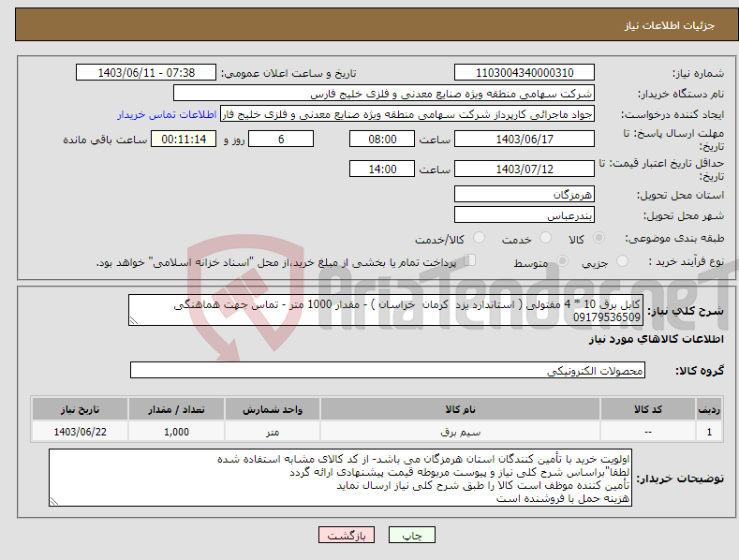Select the کالا radio button
Viewport: 739px width, 560px height.
point(599,238)
